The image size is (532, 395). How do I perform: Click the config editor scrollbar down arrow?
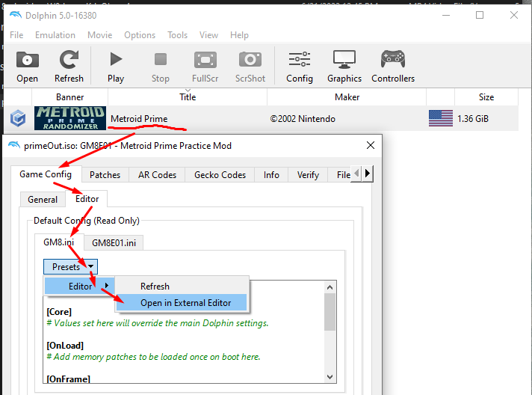330,377
